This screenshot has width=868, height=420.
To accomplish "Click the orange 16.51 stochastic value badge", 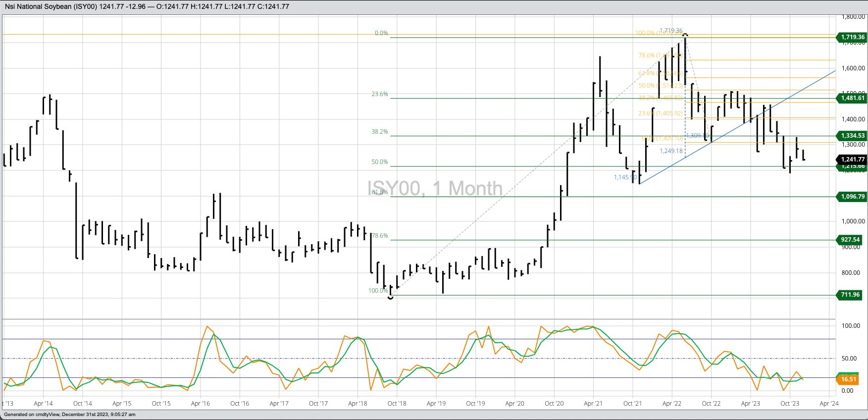I will pos(848,379).
